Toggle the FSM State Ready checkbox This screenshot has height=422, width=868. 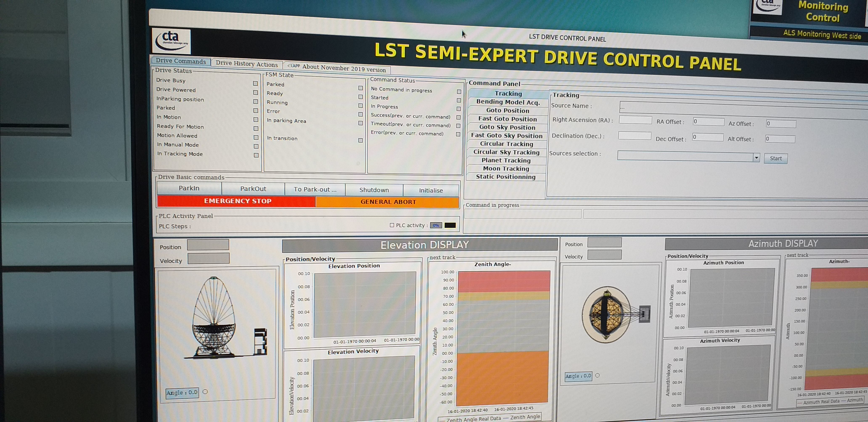pyautogui.click(x=361, y=97)
